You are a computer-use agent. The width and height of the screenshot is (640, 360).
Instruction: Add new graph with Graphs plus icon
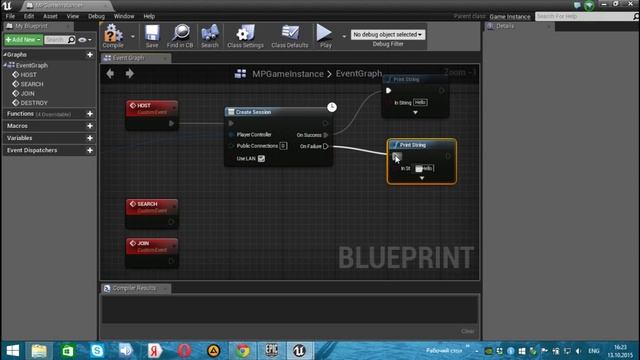pos(90,55)
